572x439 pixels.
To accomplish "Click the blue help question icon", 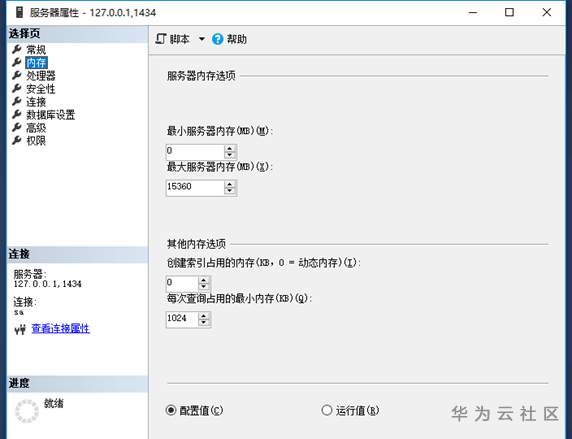I will point(217,39).
